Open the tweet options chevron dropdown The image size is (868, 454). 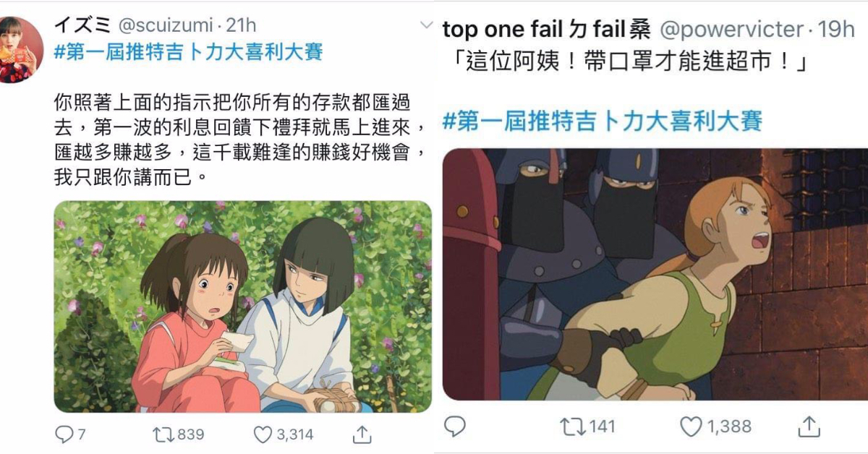coord(427,25)
